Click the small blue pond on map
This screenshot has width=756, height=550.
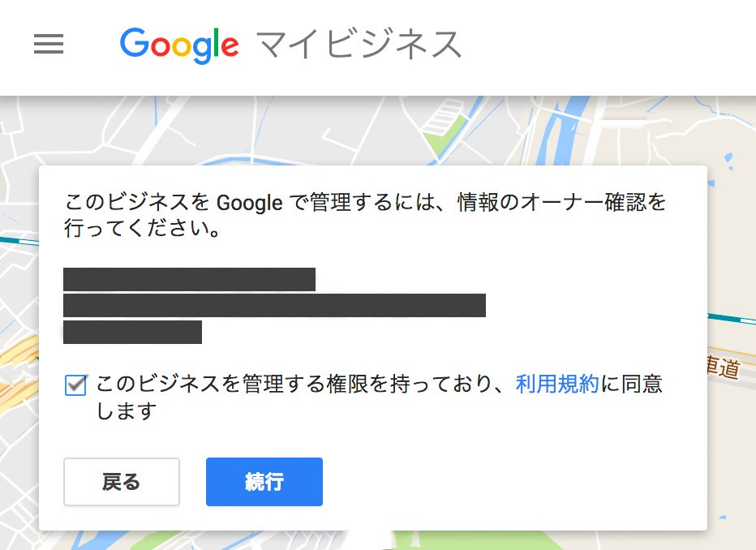(728, 159)
